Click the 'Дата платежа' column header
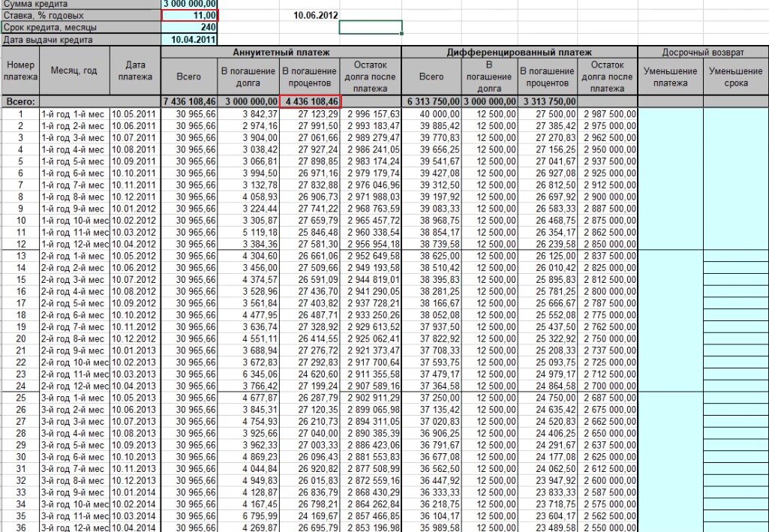769x532 pixels. 135,71
